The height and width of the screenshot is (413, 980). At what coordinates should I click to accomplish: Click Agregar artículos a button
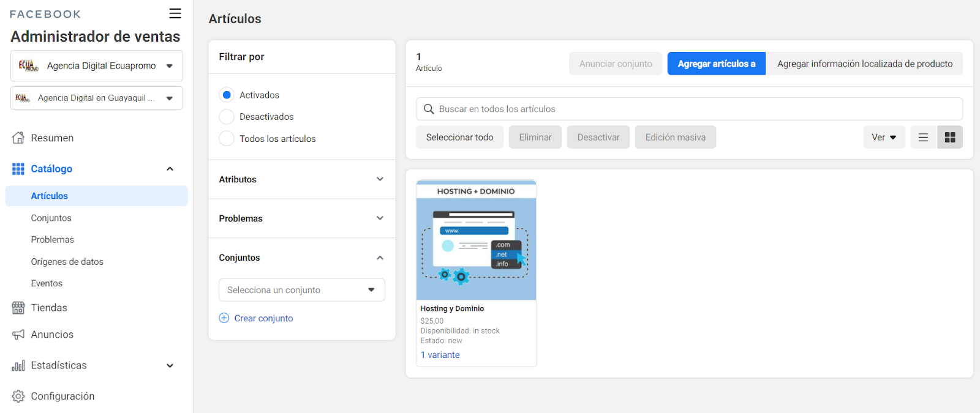click(x=716, y=64)
